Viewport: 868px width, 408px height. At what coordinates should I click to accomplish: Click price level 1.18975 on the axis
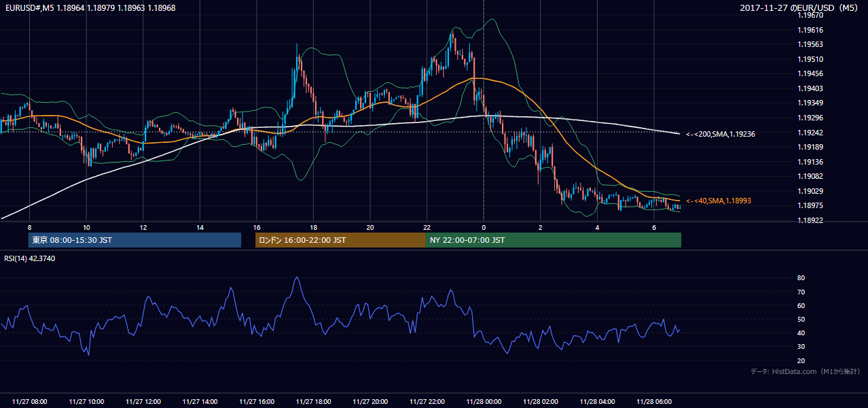point(811,205)
